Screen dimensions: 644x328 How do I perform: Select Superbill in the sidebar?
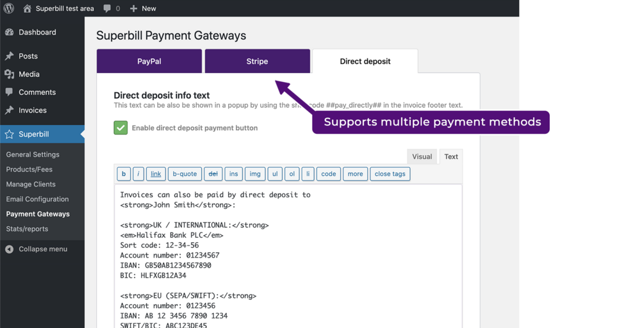pos(42,135)
